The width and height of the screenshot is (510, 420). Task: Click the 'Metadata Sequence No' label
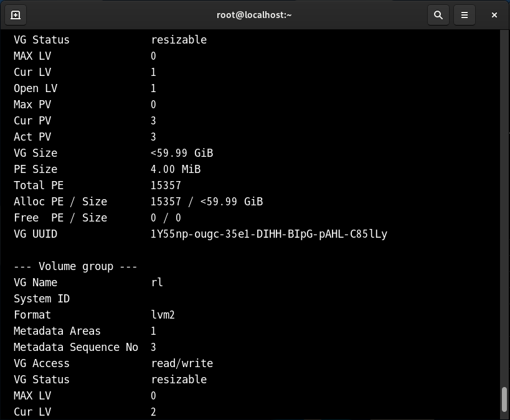pos(76,347)
